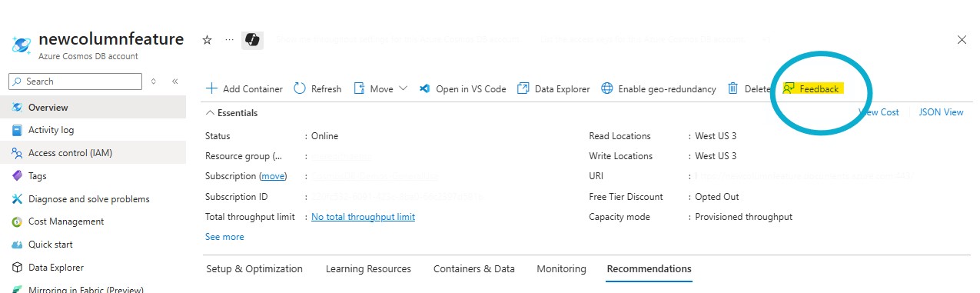Click Enable geo-redundancy

click(x=658, y=89)
